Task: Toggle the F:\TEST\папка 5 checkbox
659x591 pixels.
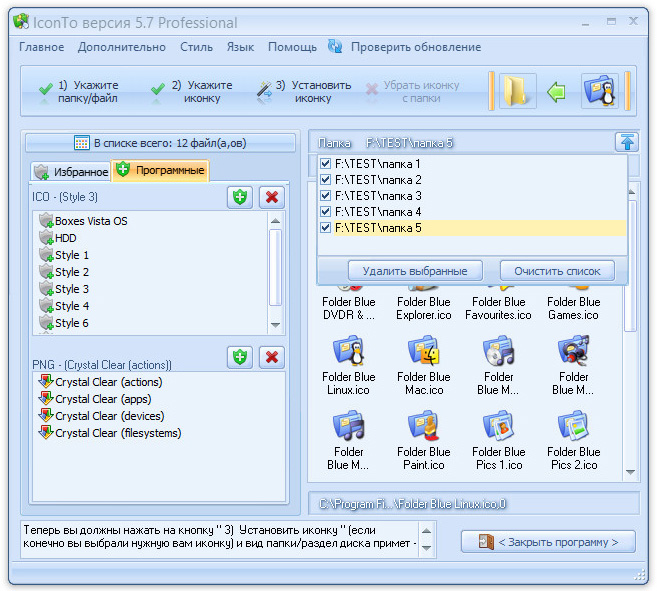Action: point(324,228)
